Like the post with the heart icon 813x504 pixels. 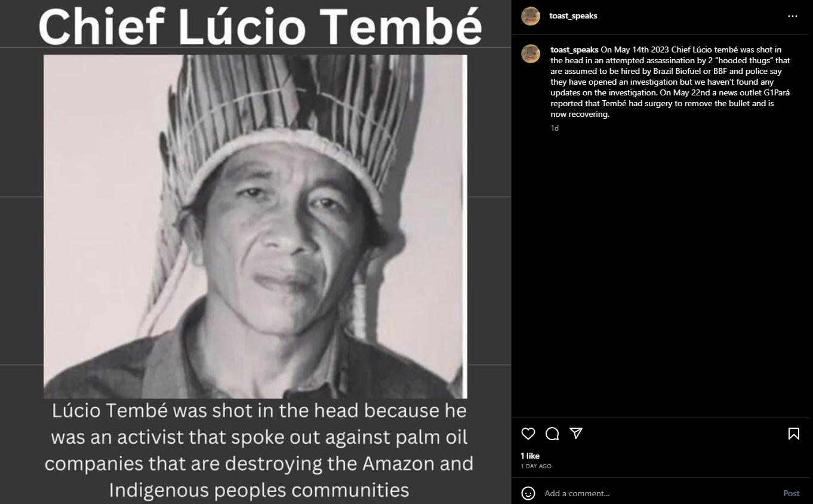[528, 434]
